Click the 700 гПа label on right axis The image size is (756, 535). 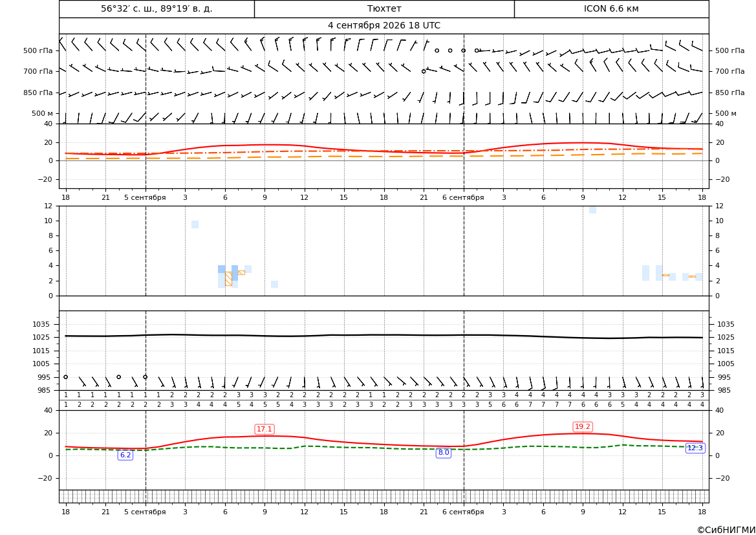[x=730, y=71]
